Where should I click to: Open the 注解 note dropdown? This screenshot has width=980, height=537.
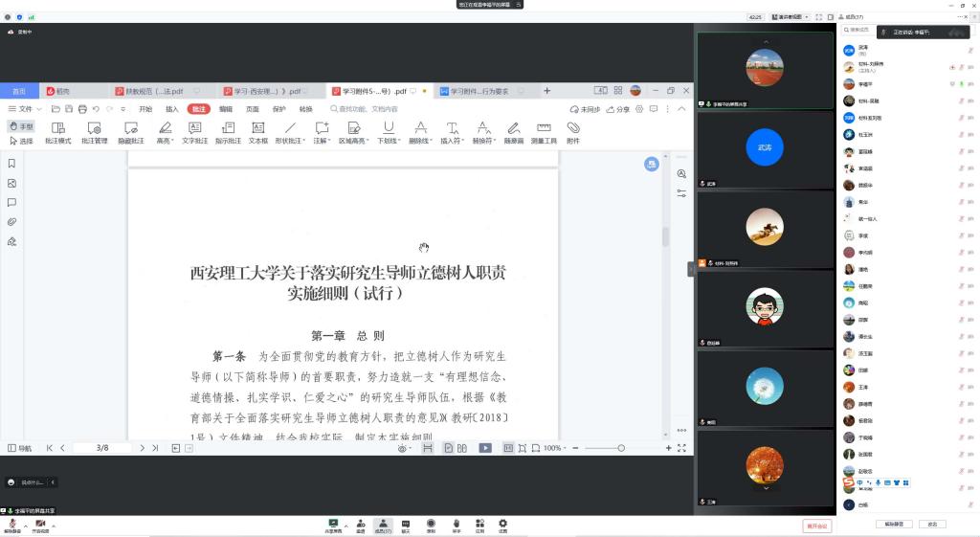322,133
